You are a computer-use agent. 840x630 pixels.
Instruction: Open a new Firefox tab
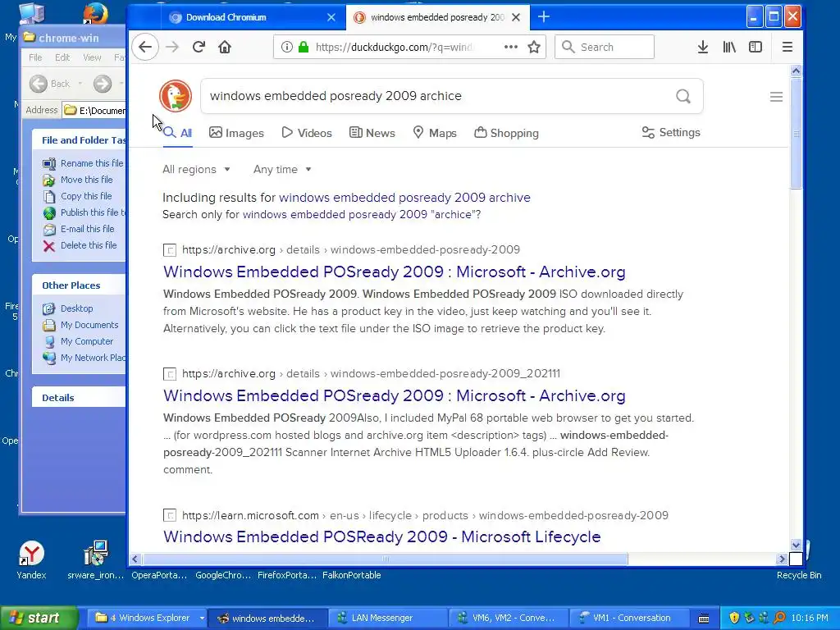click(543, 17)
